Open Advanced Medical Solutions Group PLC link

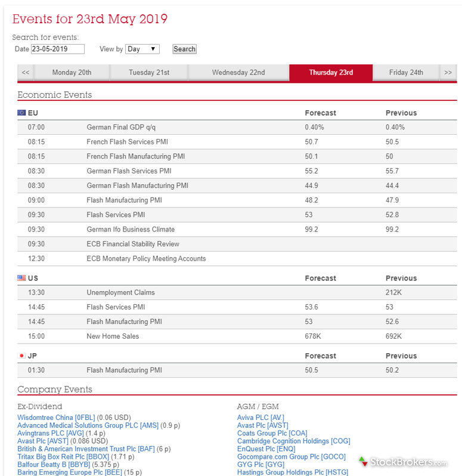pos(88,425)
